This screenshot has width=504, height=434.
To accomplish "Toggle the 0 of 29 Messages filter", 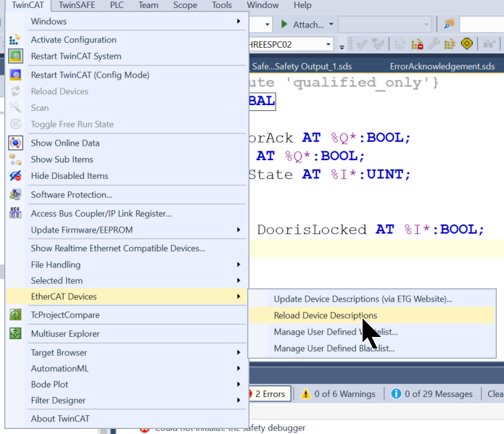I will (x=431, y=394).
